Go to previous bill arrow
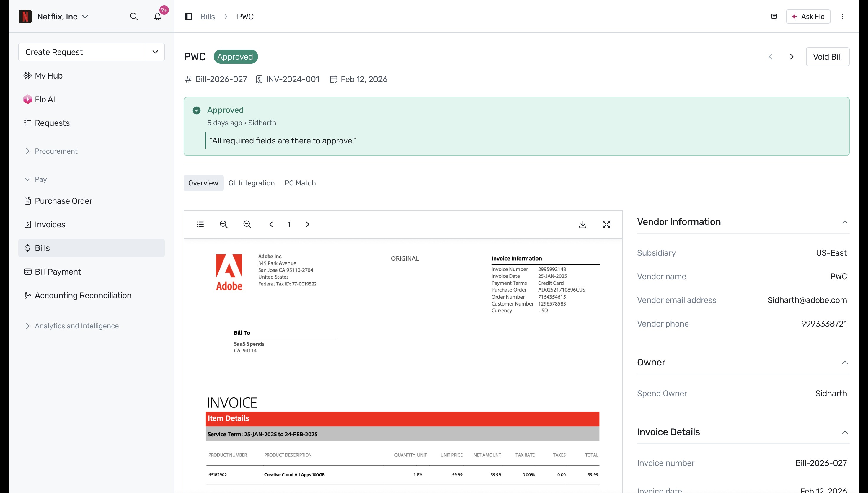 click(771, 57)
